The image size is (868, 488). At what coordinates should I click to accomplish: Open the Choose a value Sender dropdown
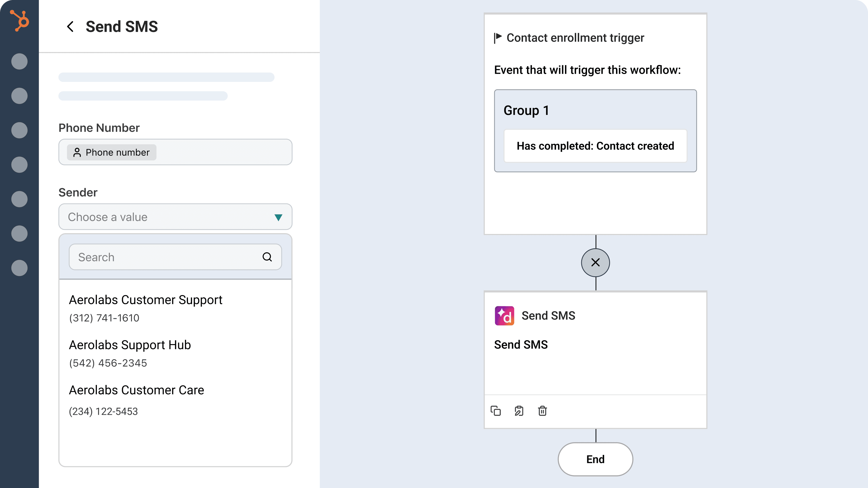click(175, 217)
